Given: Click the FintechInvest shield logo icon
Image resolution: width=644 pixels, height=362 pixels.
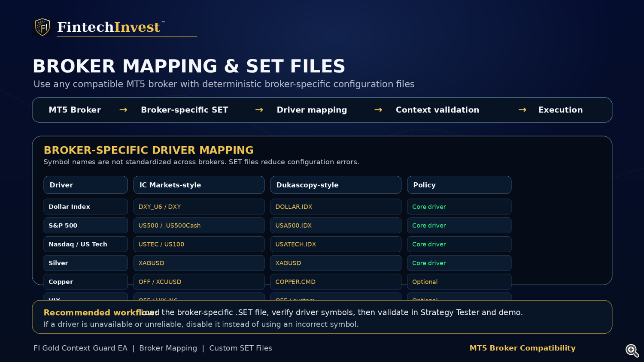Looking at the screenshot, I should coord(43,27).
